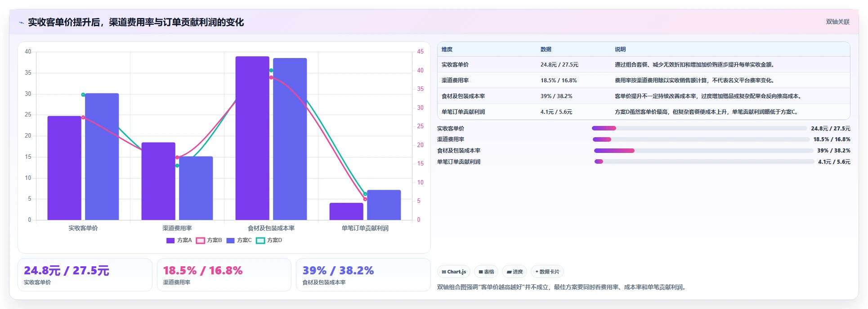Select table cell 18.5% / 16.8%
The width and height of the screenshot is (868, 309).
559,81
